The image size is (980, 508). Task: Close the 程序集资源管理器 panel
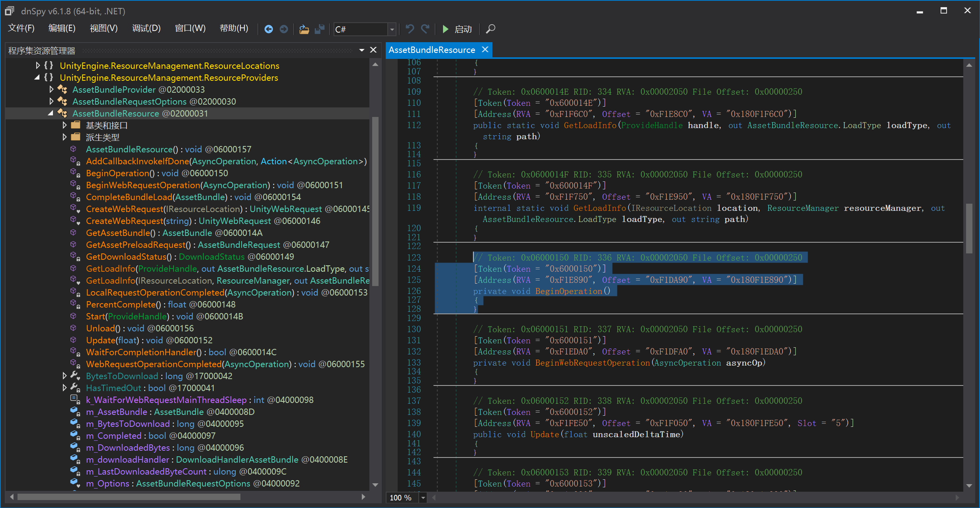(373, 50)
